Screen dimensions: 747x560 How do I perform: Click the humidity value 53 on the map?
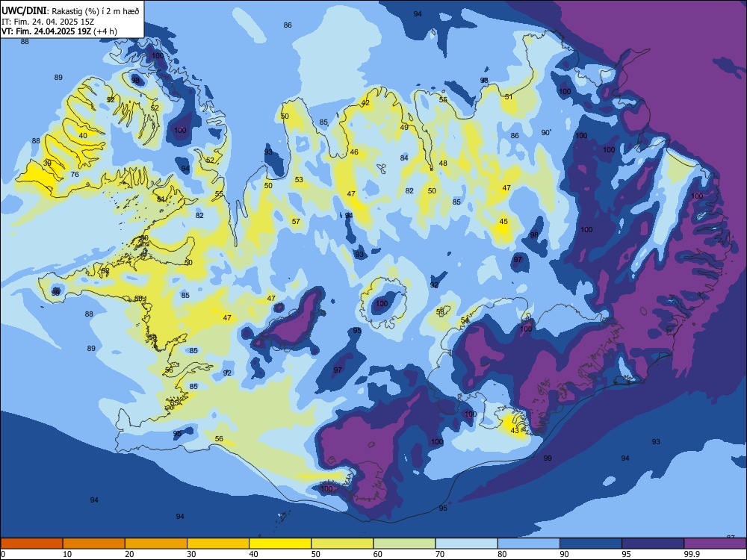[299, 179]
